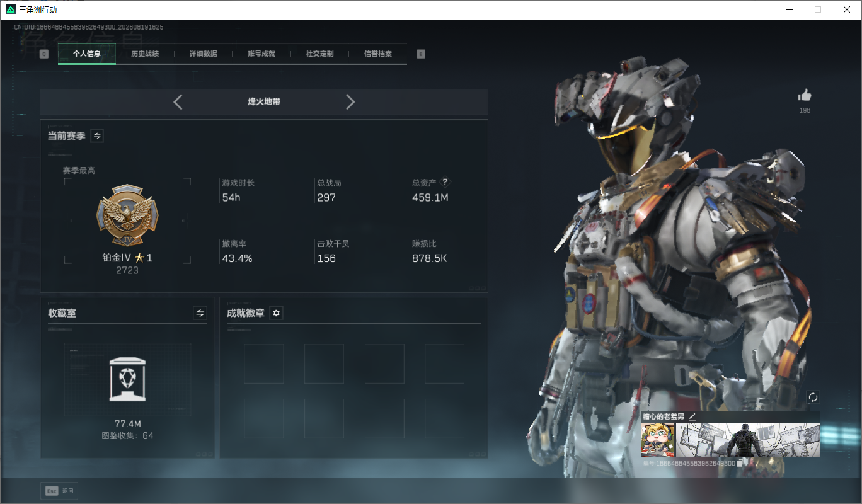This screenshot has height=504, width=862.
Task: Close the 三角洲行动 window
Action: (847, 9)
